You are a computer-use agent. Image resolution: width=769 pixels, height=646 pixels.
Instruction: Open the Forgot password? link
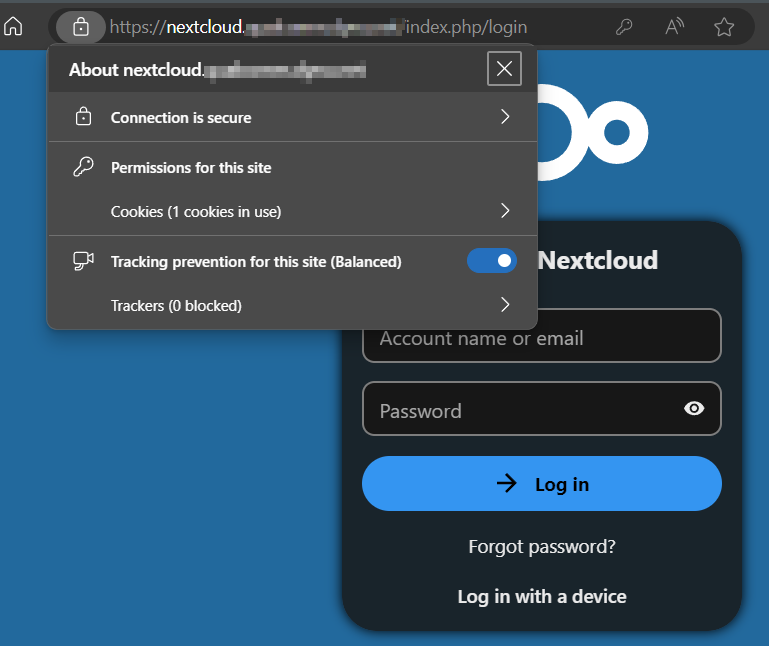[x=542, y=546]
